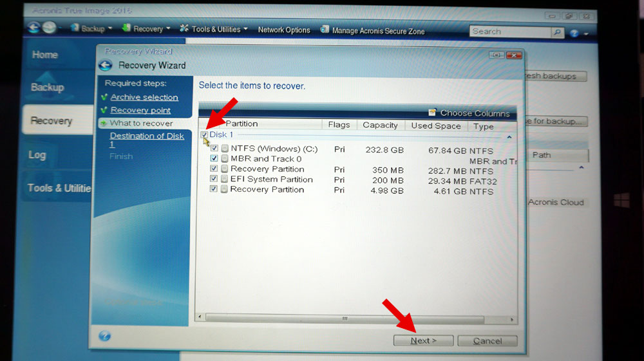Click Acronis Cloud entry behind wizard
Image resolution: width=644 pixels, height=361 pixels.
[x=556, y=202]
